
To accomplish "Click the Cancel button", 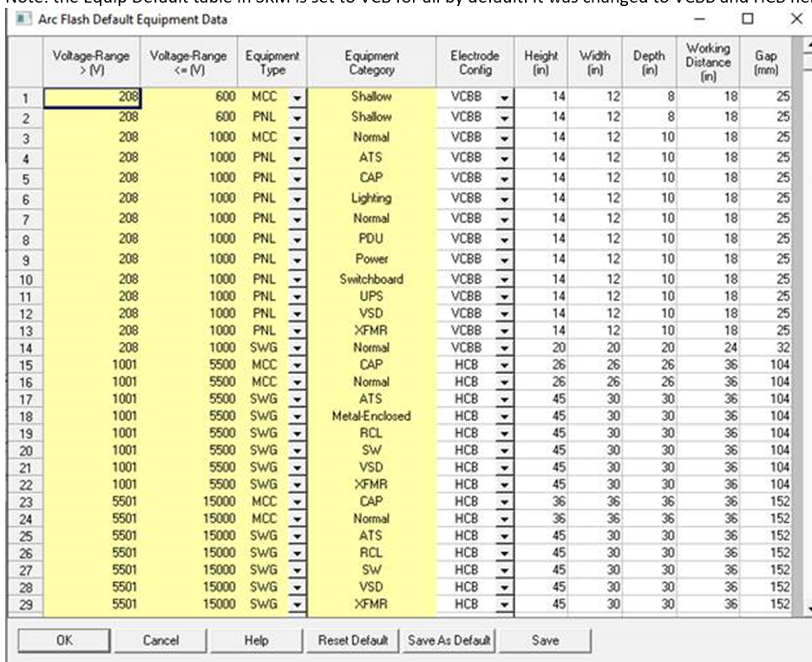I will (160, 640).
